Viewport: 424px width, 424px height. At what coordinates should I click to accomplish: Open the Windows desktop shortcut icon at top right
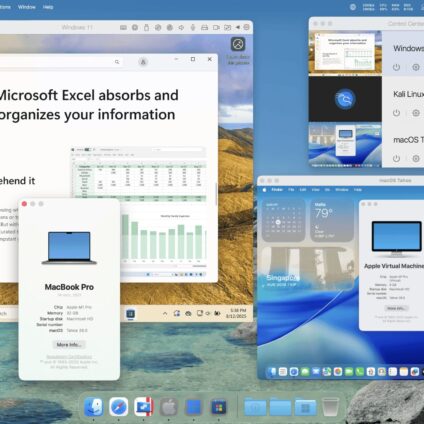click(x=238, y=44)
